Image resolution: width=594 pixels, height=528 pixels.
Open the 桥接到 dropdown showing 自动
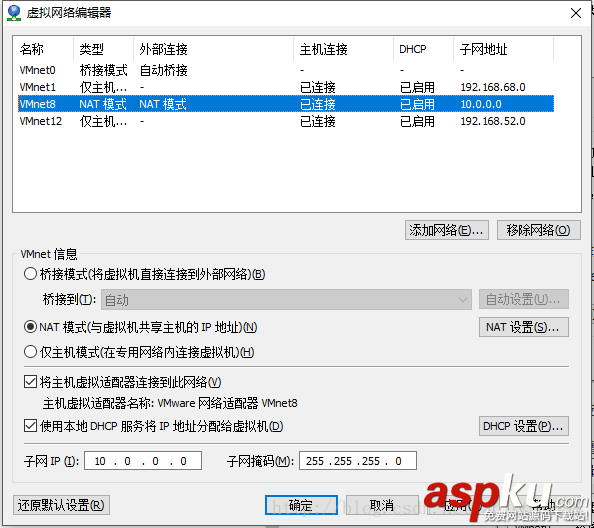(x=286, y=300)
